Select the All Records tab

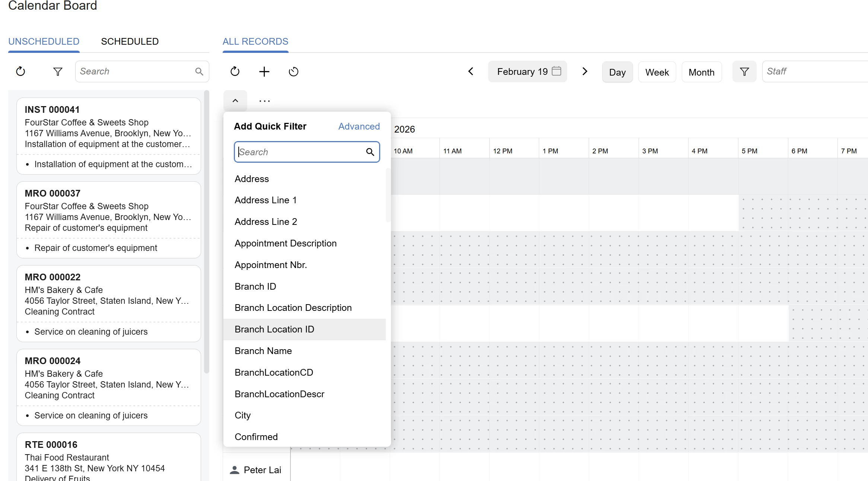pyautogui.click(x=255, y=41)
